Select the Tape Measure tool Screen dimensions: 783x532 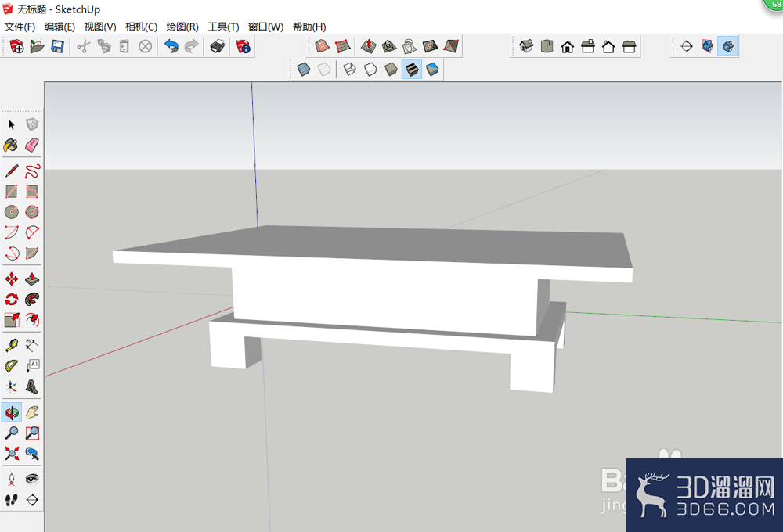tap(12, 345)
